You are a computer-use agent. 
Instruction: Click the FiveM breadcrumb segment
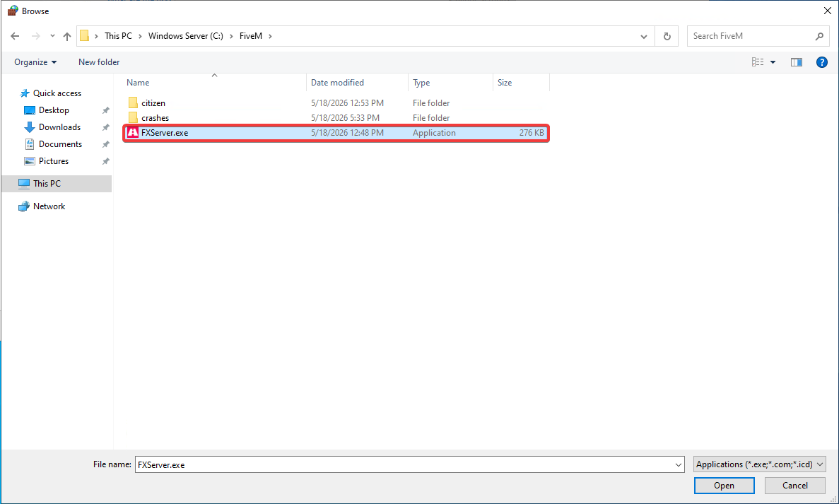tap(251, 36)
